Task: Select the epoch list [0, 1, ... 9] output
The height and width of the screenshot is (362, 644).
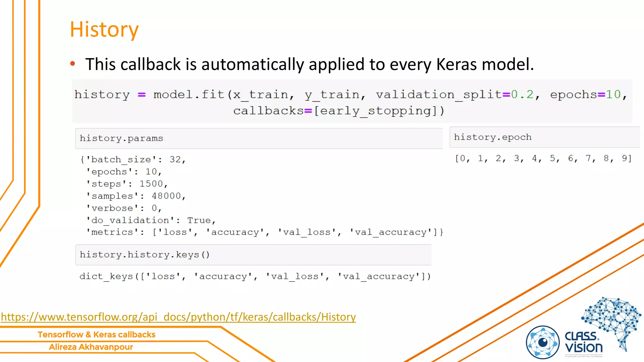Action: click(543, 158)
